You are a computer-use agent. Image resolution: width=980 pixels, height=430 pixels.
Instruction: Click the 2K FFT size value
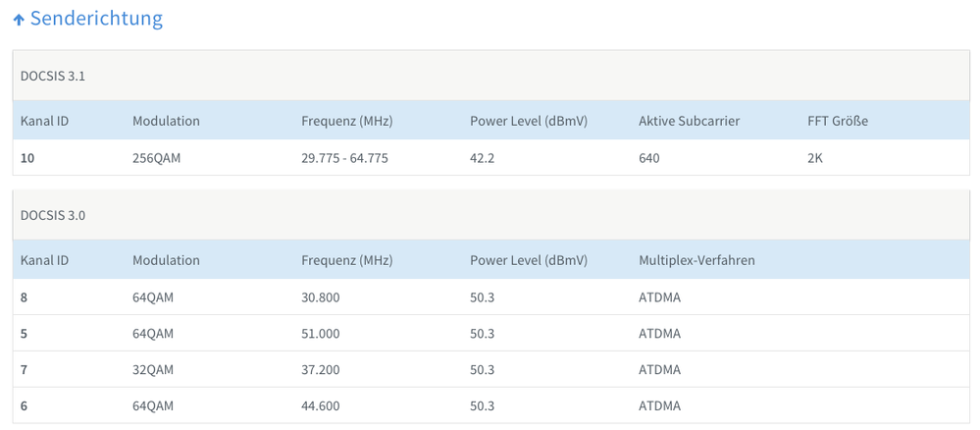coord(815,158)
